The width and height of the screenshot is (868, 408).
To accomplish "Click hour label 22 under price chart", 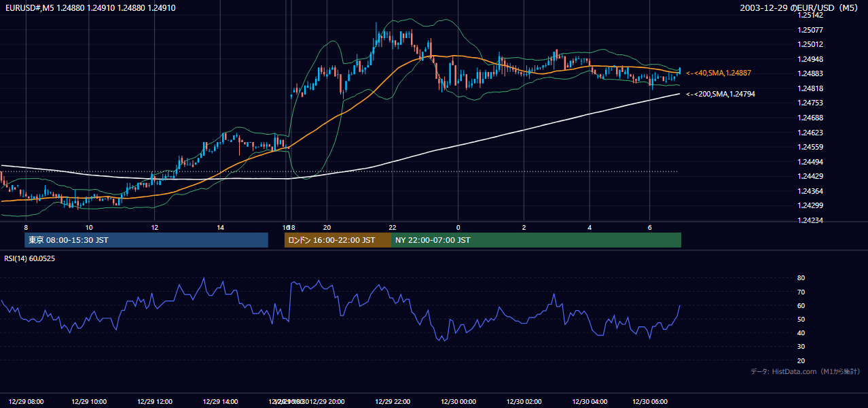I will click(393, 227).
